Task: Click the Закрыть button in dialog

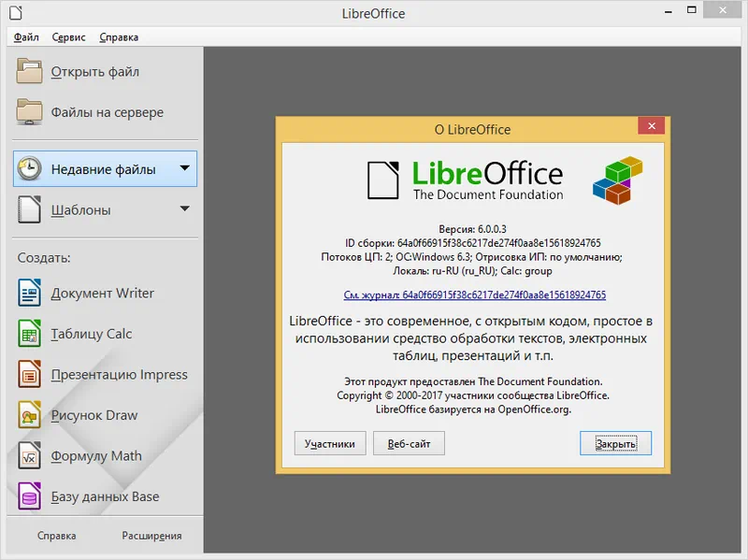Action: [x=615, y=443]
